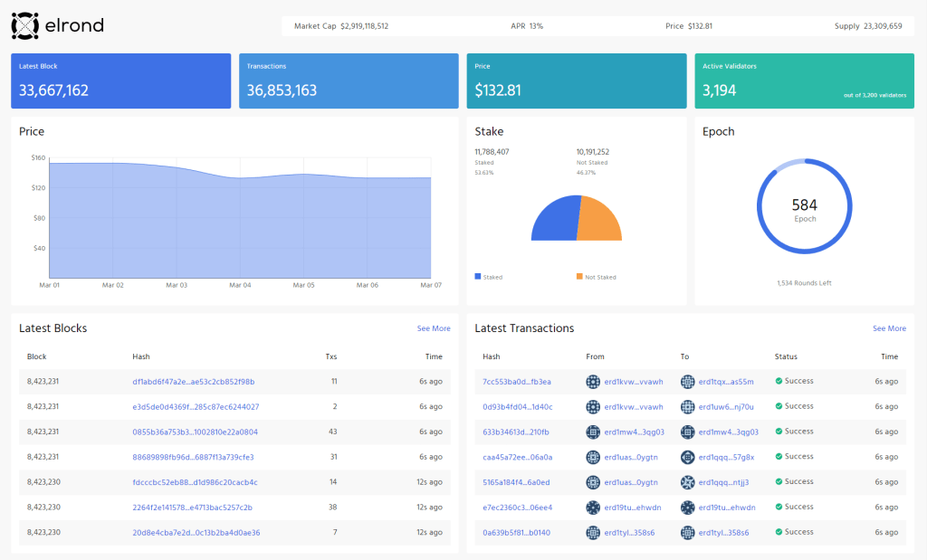Open See More in Latest Transactions
Viewport: 927px width, 560px height.
889,328
